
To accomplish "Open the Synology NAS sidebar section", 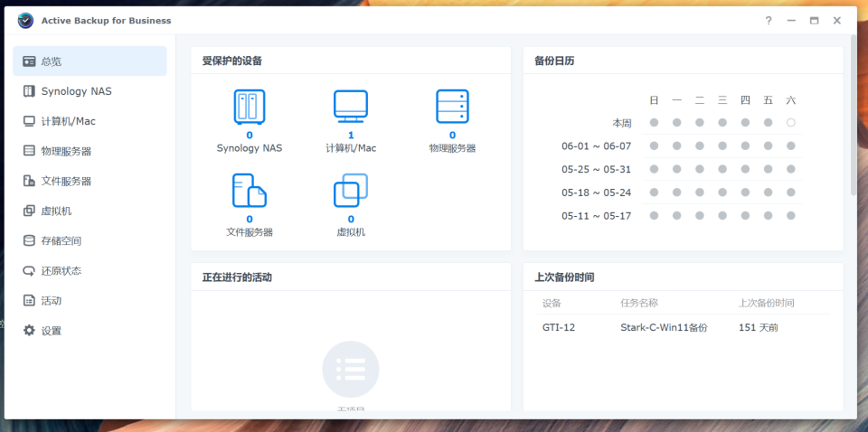I will coord(76,91).
